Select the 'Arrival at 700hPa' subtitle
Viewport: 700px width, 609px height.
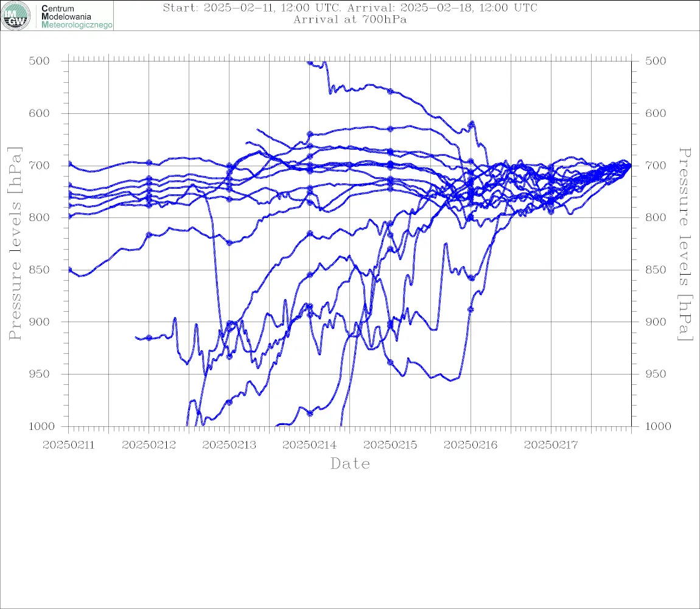[x=349, y=19]
